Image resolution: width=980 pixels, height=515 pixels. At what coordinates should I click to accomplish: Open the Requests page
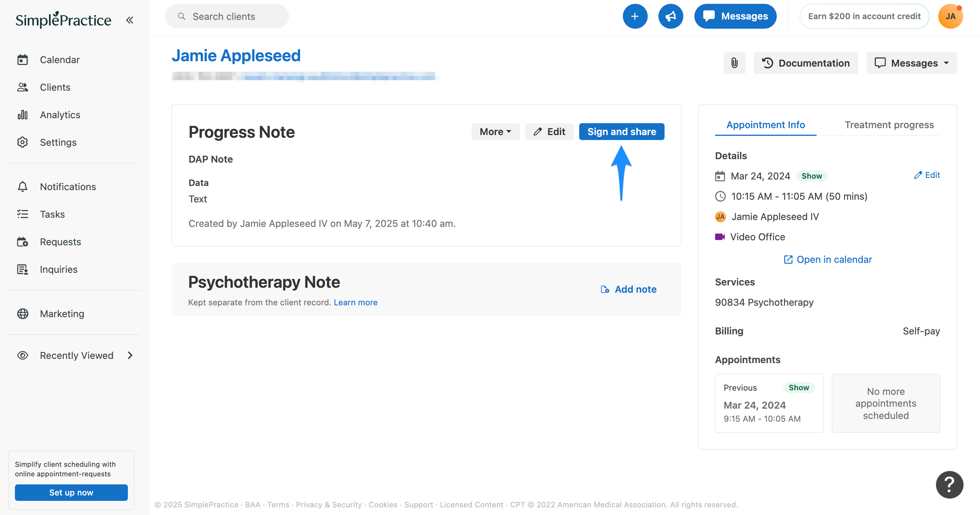[x=60, y=242]
